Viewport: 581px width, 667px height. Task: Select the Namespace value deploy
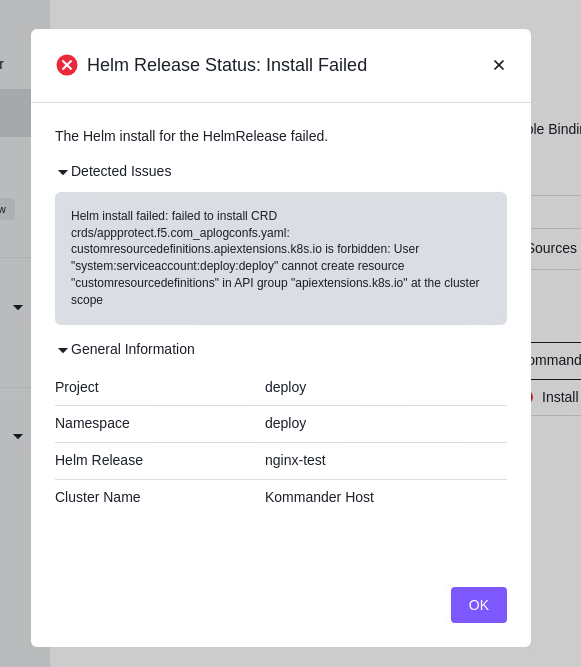pos(285,423)
